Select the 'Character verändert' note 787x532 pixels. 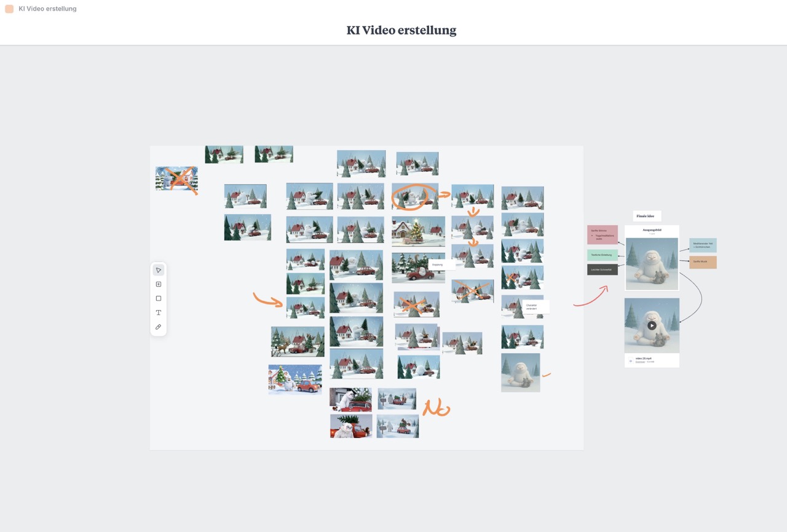click(534, 306)
